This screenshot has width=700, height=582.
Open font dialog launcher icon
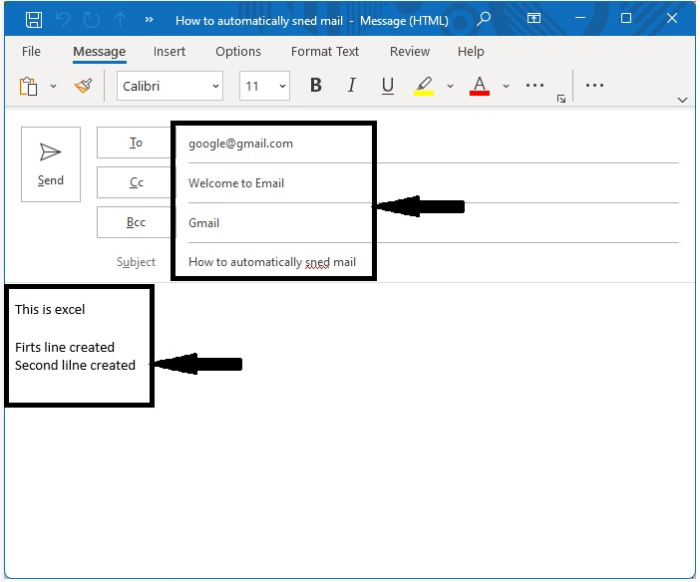coord(561,99)
